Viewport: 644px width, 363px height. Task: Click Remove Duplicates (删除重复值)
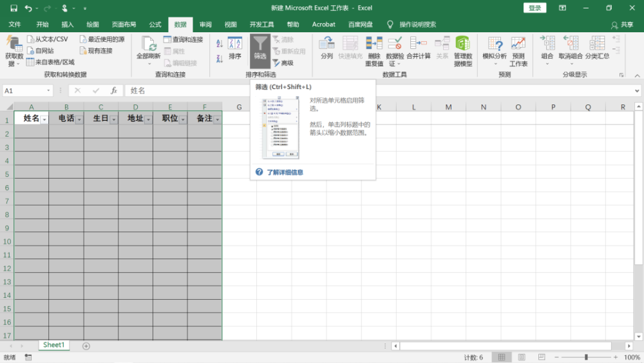[374, 52]
